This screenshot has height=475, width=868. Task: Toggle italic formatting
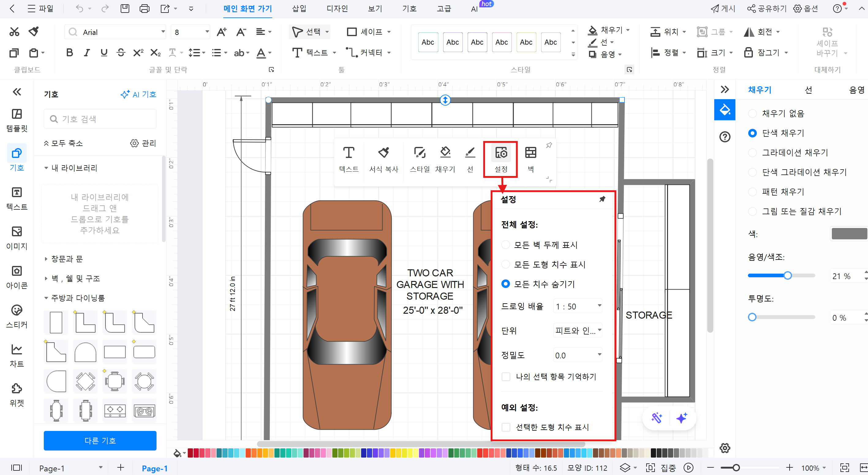tap(87, 53)
